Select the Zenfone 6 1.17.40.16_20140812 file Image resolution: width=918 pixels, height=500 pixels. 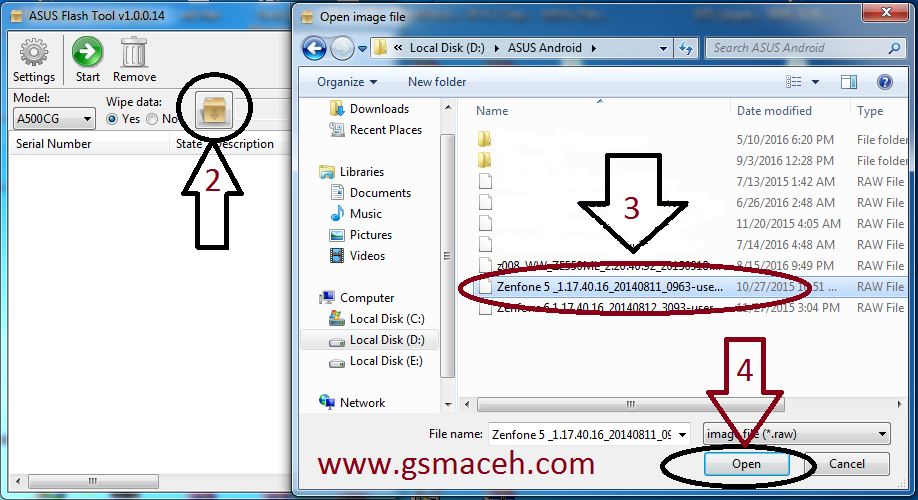[x=691, y=308]
